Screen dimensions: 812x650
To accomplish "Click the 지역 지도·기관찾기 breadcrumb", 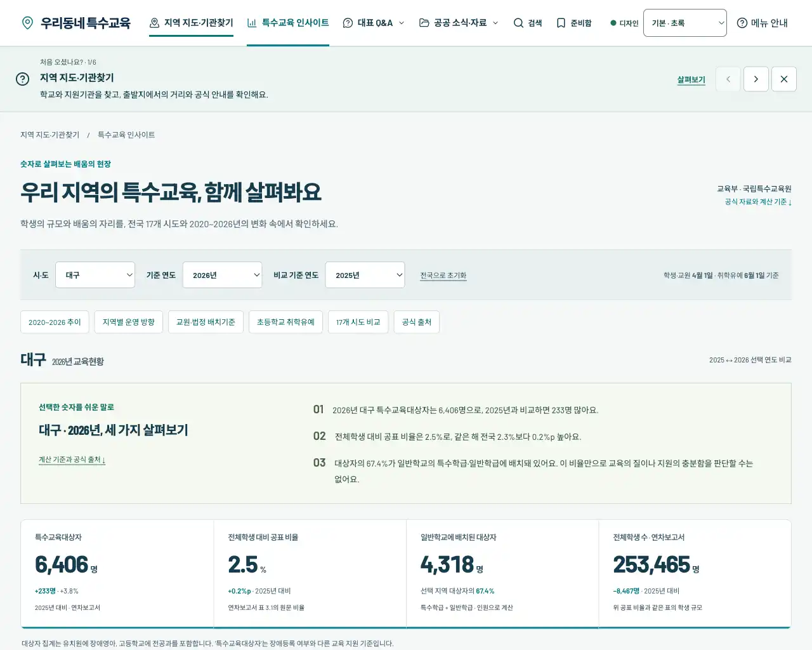I will 49,135.
